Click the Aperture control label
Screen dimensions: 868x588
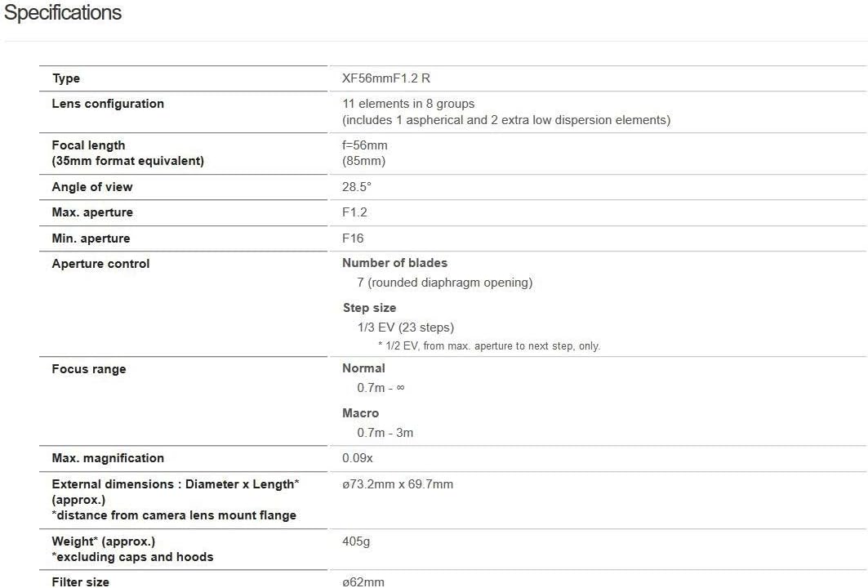(x=100, y=264)
